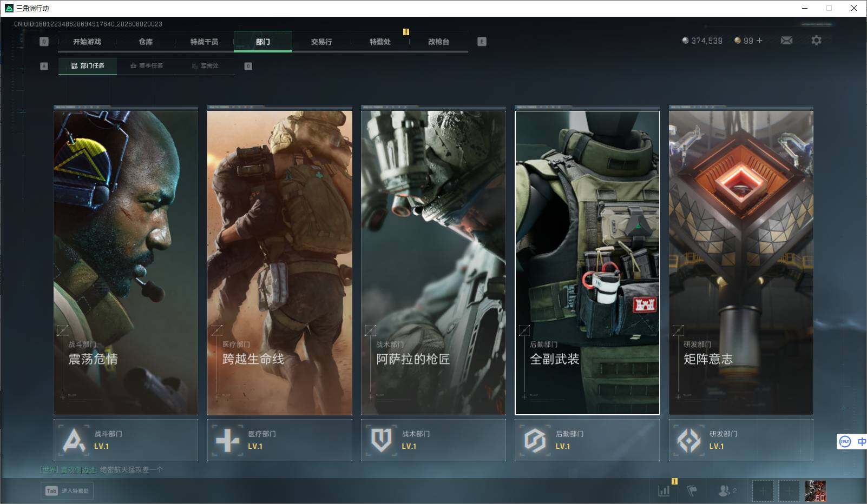This screenshot has width=867, height=504.
Task: Open the 军需处 sub-tab
Action: 205,66
